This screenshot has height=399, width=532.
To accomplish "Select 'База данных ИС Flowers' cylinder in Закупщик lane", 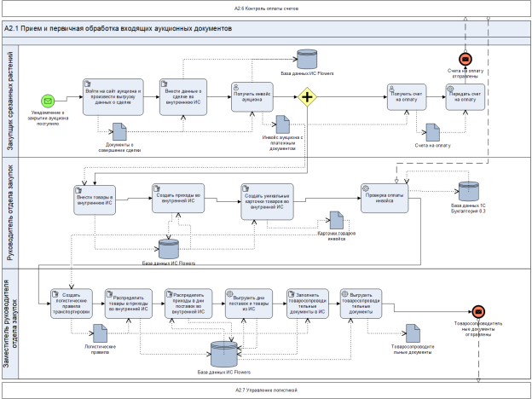I will tap(307, 59).
